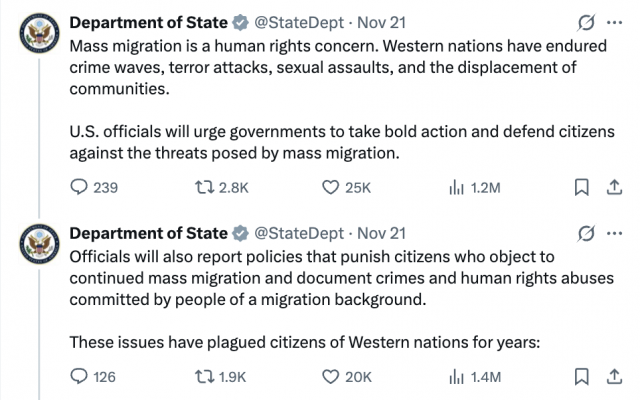640x400 pixels.
Task: Bookmark the second Department of State tweet
Action: [581, 377]
